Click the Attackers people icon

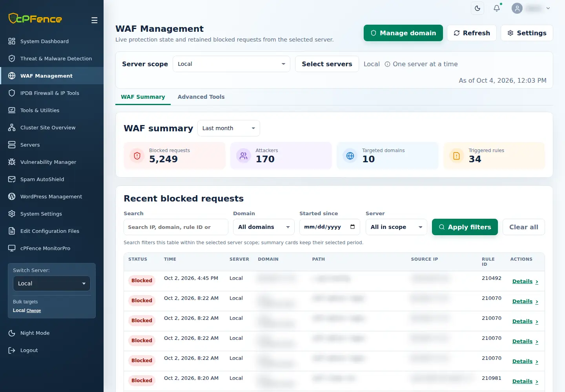(x=244, y=156)
